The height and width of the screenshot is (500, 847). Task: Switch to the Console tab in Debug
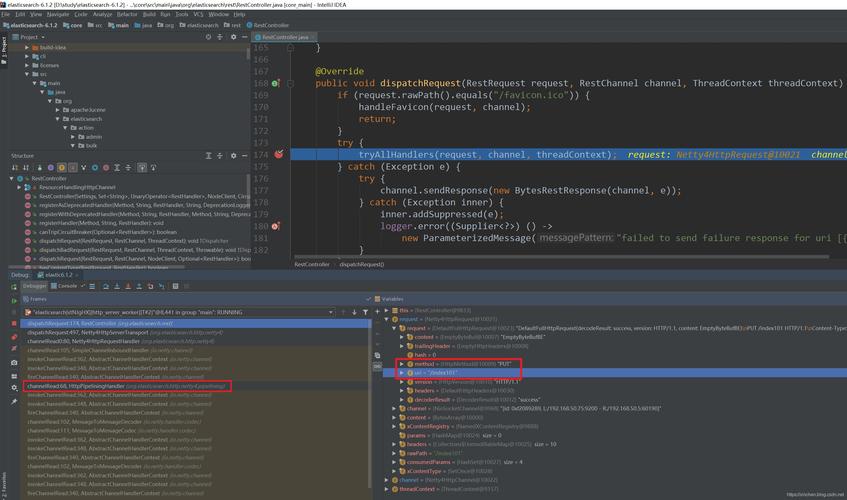[x=64, y=286]
